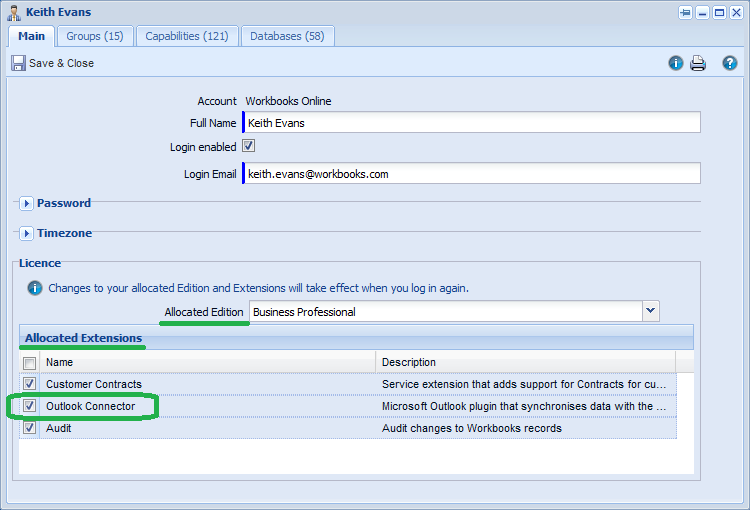This screenshot has width=750, height=510.
Task: Sort by the Description column header
Action: pyautogui.click(x=525, y=362)
